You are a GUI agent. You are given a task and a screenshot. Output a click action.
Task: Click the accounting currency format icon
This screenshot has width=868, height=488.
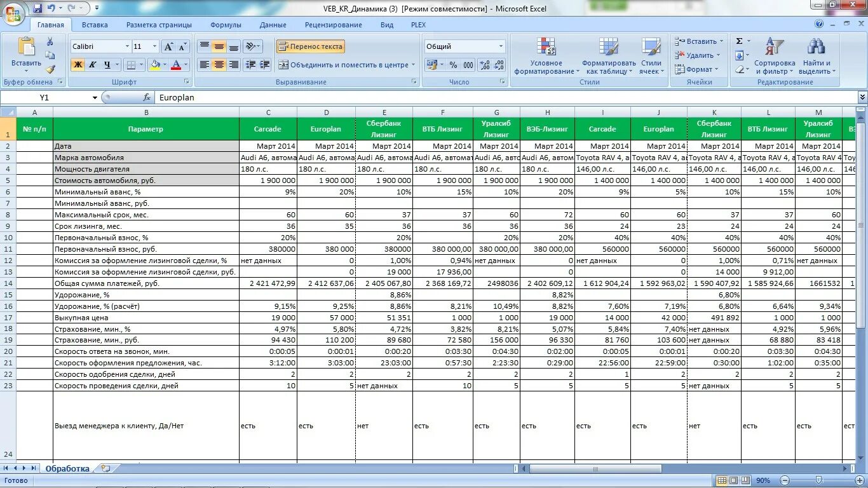(x=432, y=65)
